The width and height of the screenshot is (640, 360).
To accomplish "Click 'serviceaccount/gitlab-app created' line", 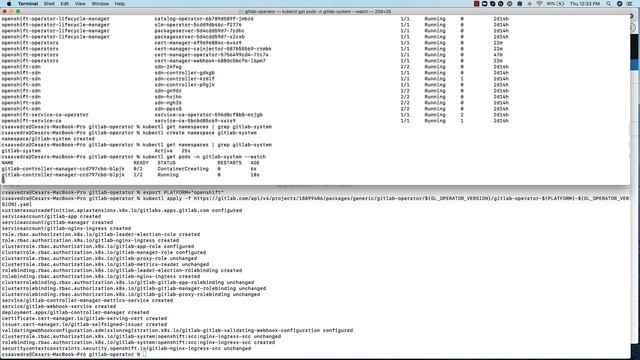I will (51, 216).
